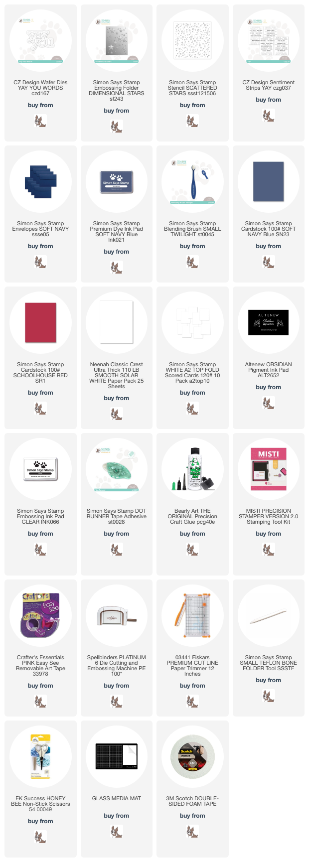Click store icon under Envelopes SOFT NAVY
309x868 pixels.
(40, 262)
